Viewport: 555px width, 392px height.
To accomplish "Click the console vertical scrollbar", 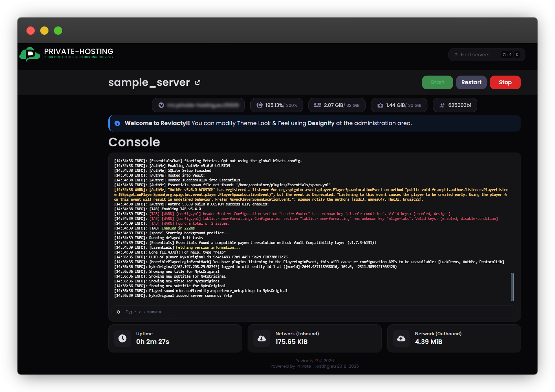I will click(x=512, y=287).
